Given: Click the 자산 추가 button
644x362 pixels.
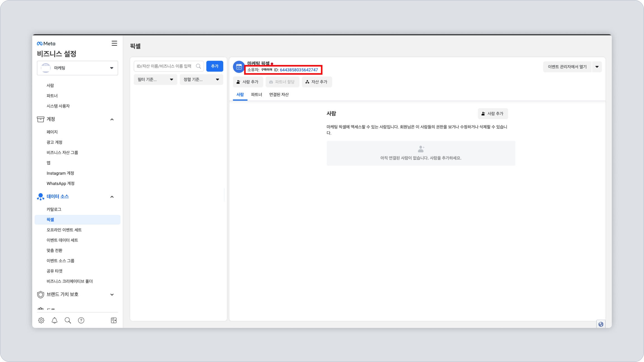Looking at the screenshot, I should coord(316,82).
